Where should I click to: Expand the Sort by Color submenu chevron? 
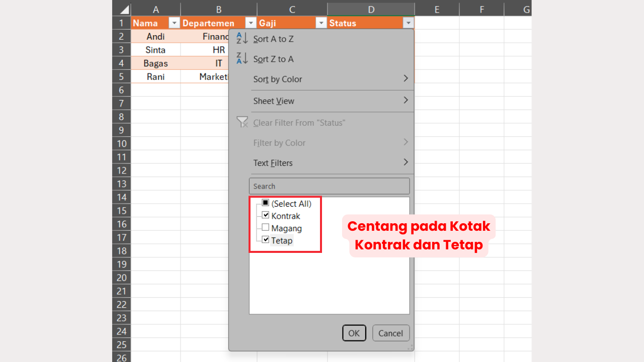pos(406,78)
